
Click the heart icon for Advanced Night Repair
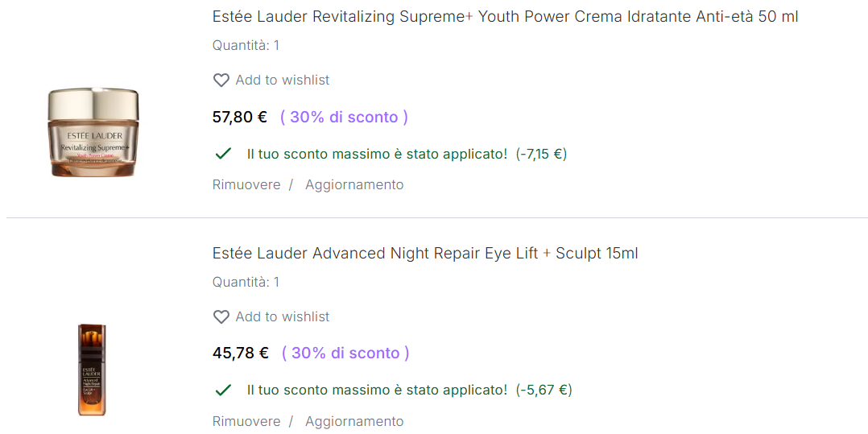221,317
